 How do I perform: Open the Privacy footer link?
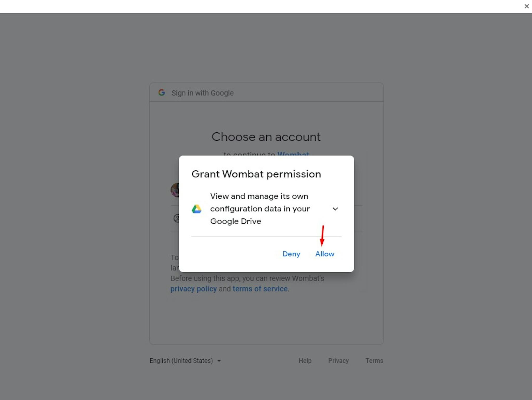pos(338,361)
